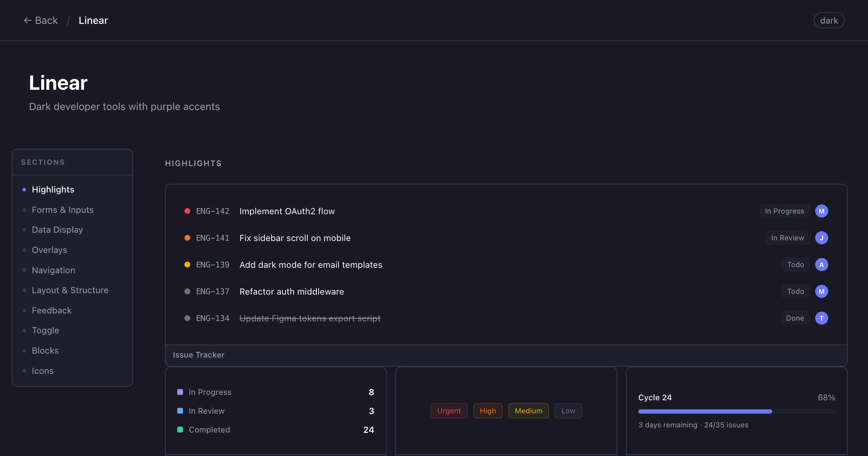Click the Cycle 24 title

[655, 398]
